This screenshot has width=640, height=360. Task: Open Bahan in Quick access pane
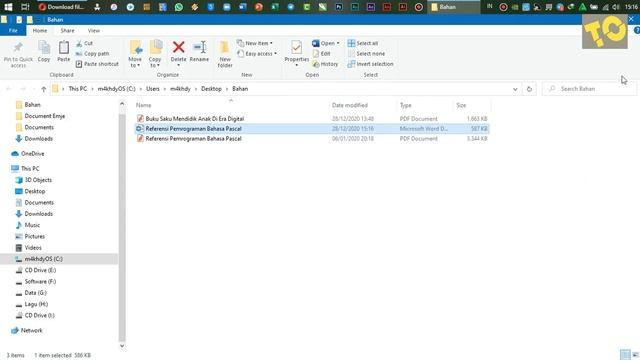(32, 105)
